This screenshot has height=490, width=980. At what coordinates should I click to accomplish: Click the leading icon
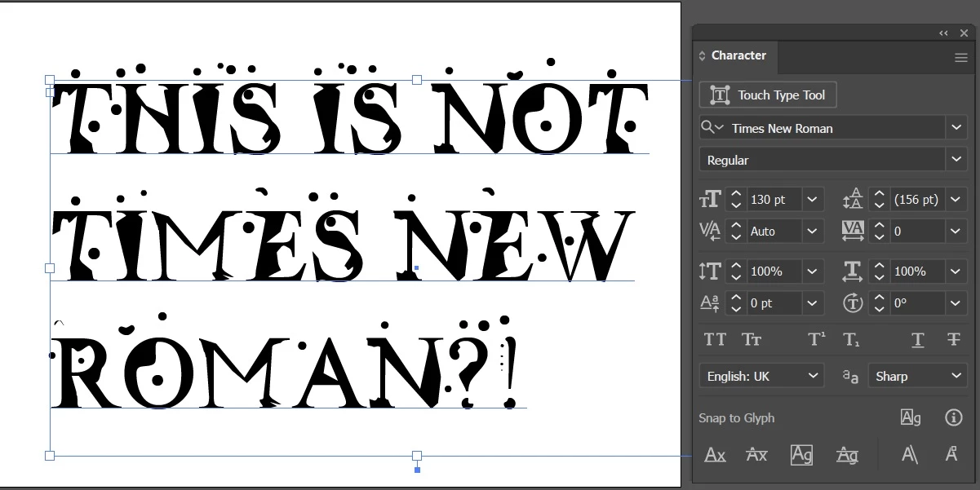pos(853,199)
